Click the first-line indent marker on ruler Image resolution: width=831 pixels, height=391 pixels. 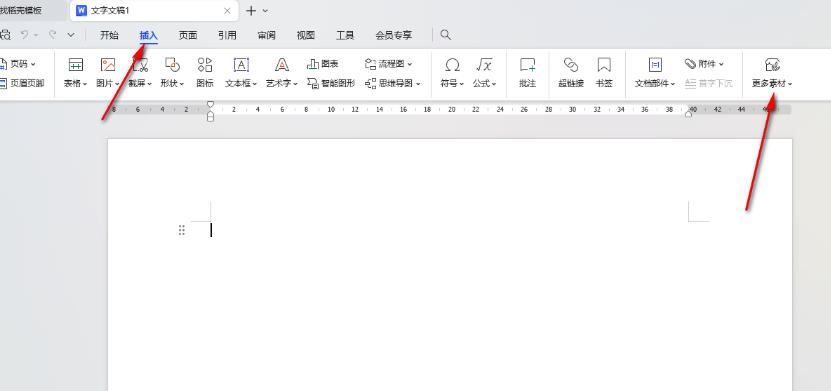pos(210,104)
